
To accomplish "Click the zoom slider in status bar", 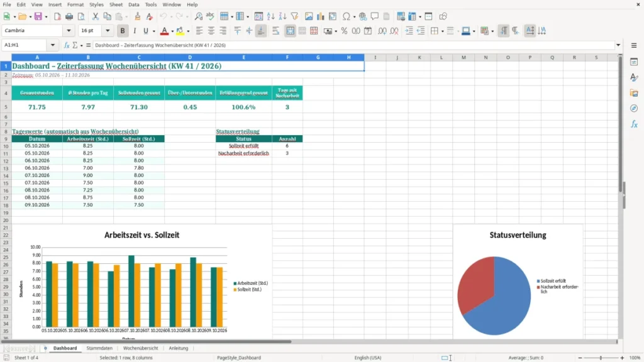I will point(601,358).
